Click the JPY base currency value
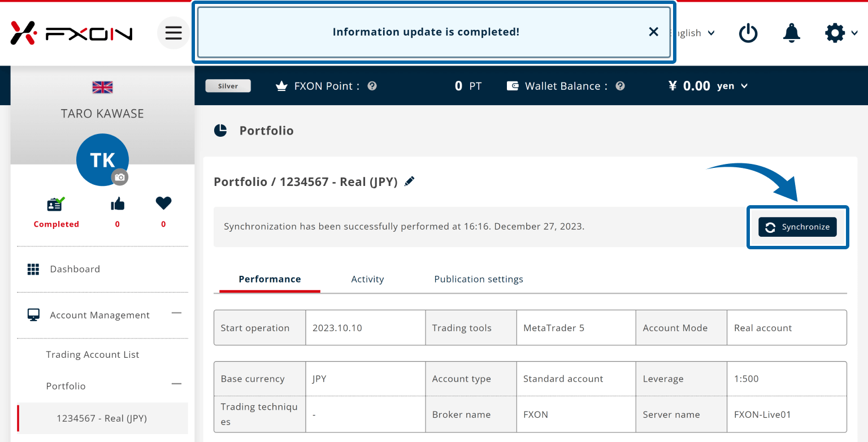Viewport: 868px width, 442px height. coord(319,379)
